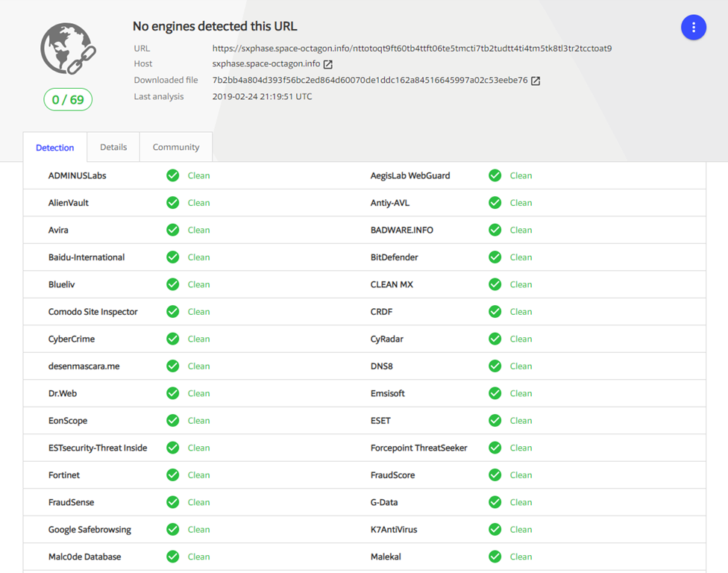Image resolution: width=728 pixels, height=573 pixels.
Task: Click the downloaded file hash link
Action: (369, 81)
